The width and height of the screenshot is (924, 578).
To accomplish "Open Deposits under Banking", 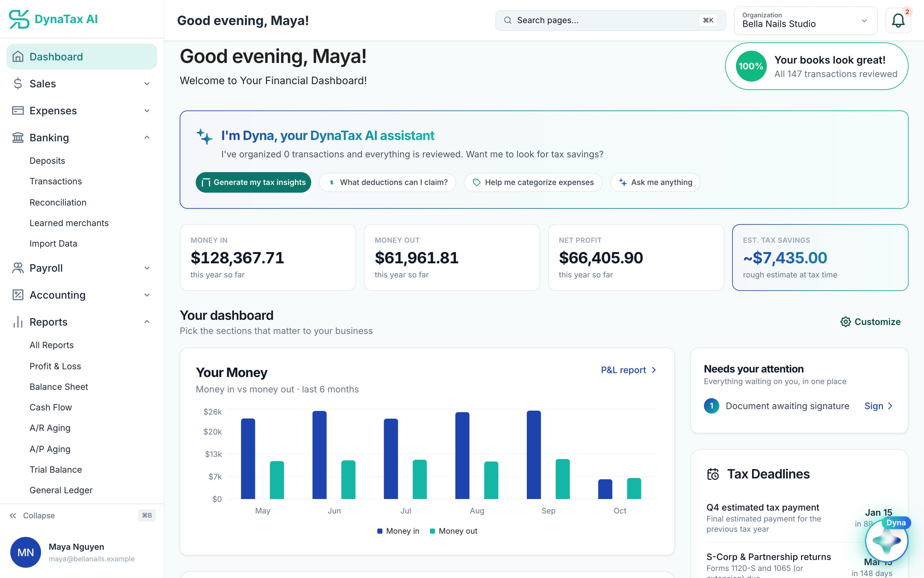I will [x=47, y=161].
